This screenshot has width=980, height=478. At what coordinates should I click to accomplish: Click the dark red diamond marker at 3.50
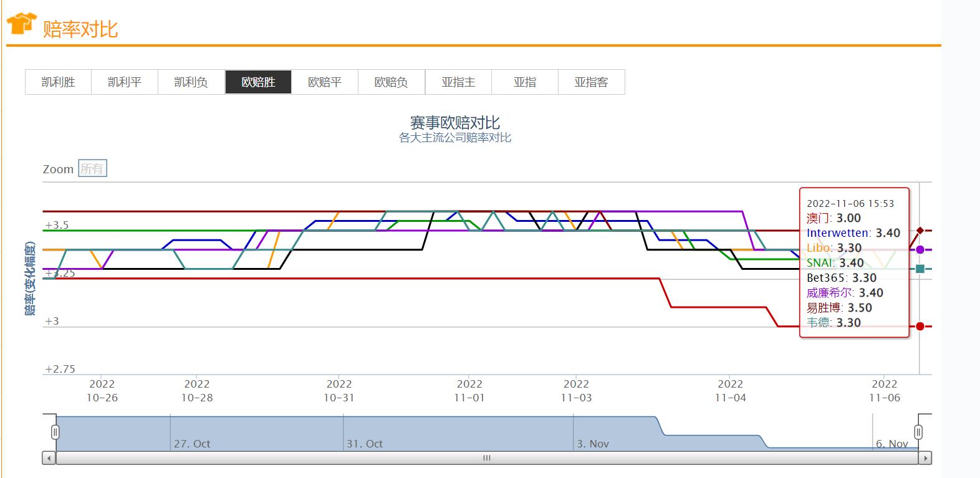click(x=920, y=231)
